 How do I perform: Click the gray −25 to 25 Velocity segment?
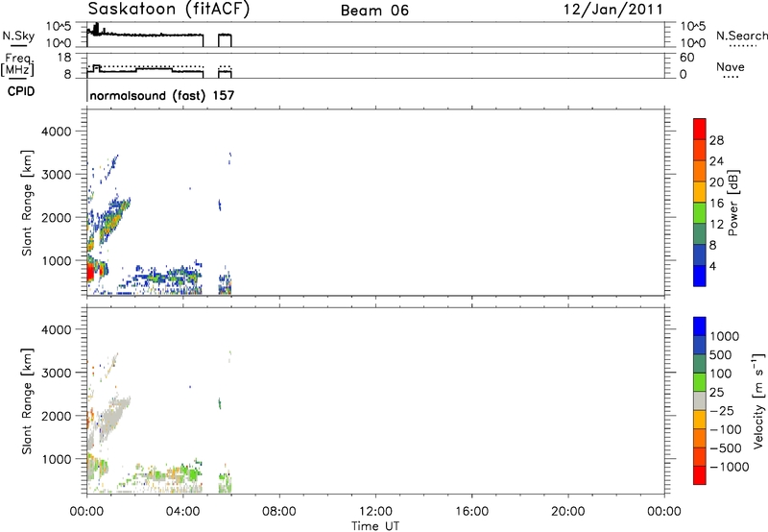[700, 400]
